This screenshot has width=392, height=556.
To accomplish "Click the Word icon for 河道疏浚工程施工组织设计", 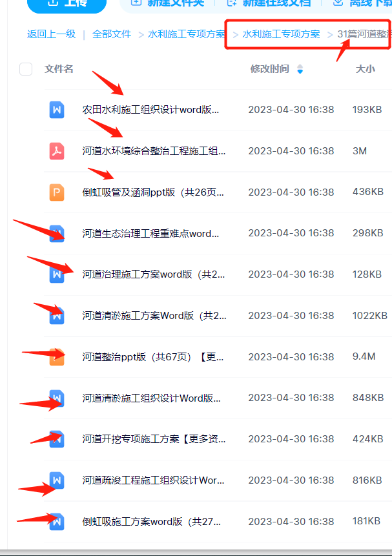I will click(x=57, y=480).
